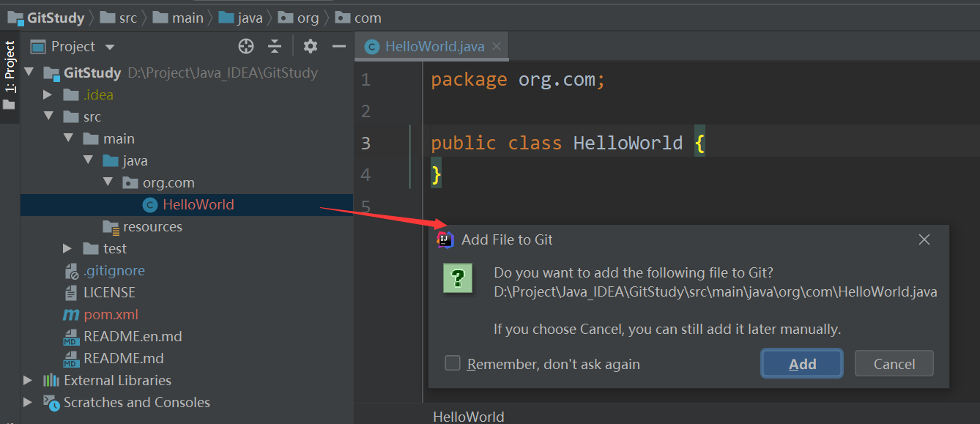
Task: Click line number 1 in gutter
Action: pos(365,79)
